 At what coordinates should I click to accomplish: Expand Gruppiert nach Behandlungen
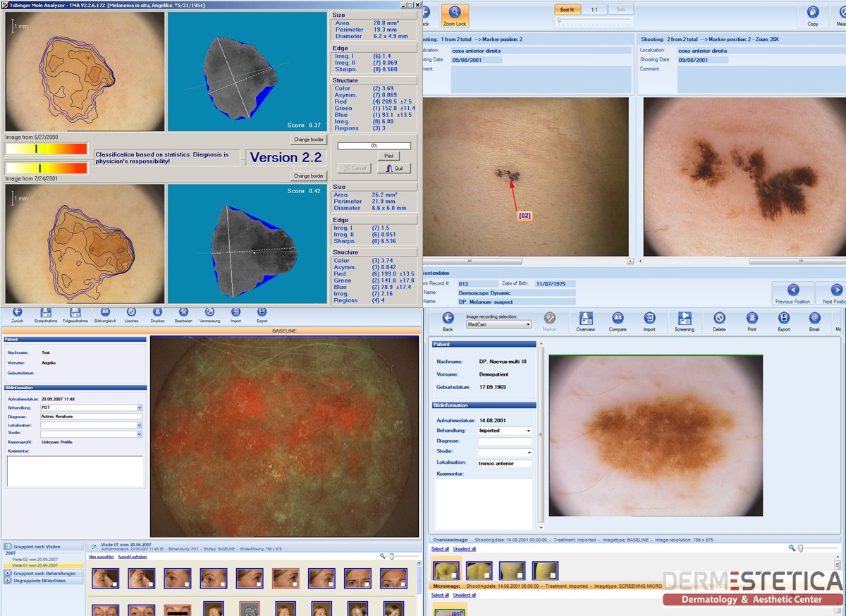point(8,573)
